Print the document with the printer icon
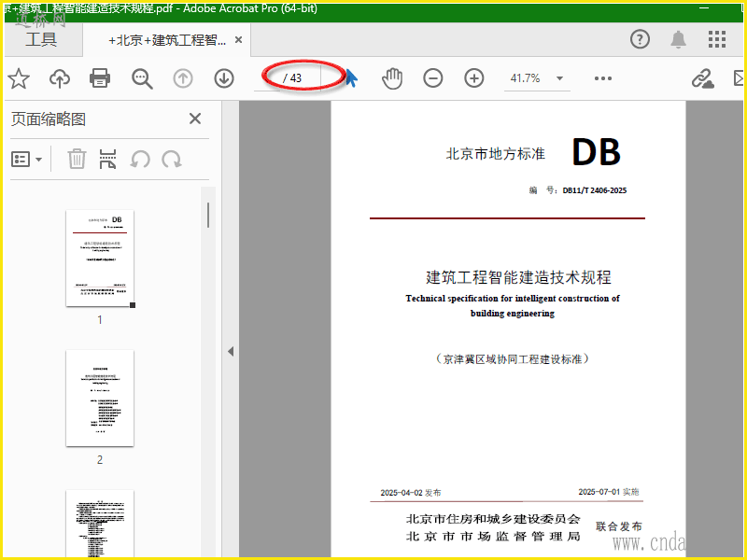The width and height of the screenshot is (747, 560). click(x=100, y=78)
